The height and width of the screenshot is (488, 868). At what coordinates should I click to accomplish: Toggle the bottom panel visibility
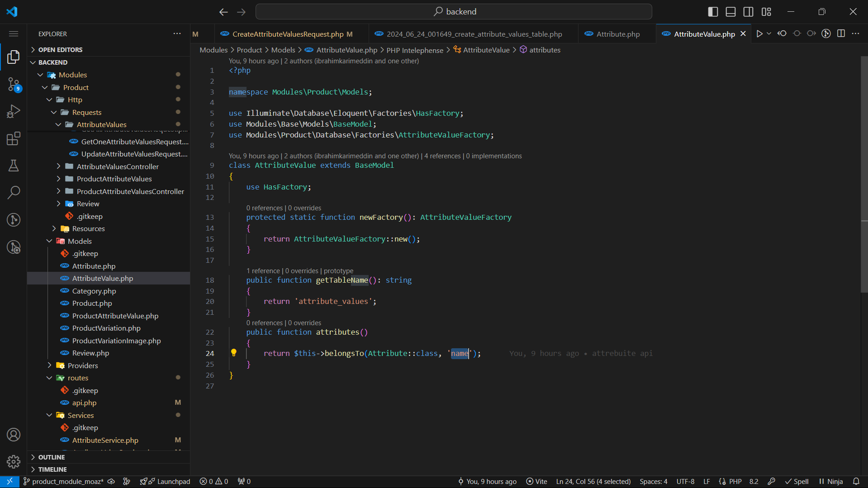[730, 12]
